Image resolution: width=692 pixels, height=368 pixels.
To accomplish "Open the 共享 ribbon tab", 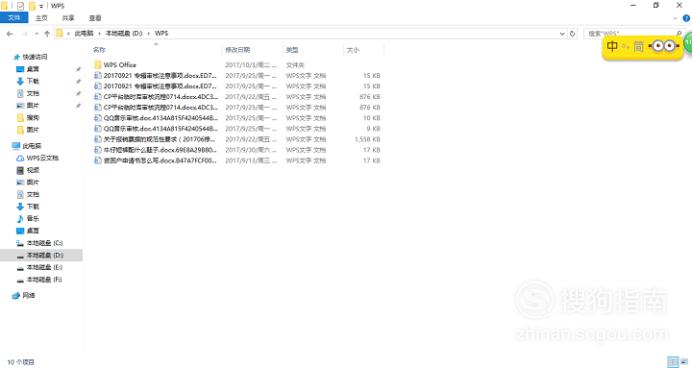I will tap(68, 18).
